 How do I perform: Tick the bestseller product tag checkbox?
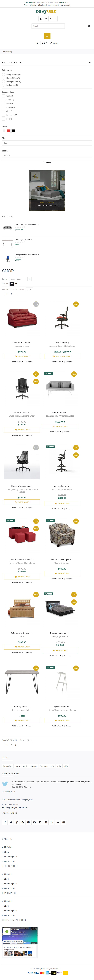tap(3, 115)
